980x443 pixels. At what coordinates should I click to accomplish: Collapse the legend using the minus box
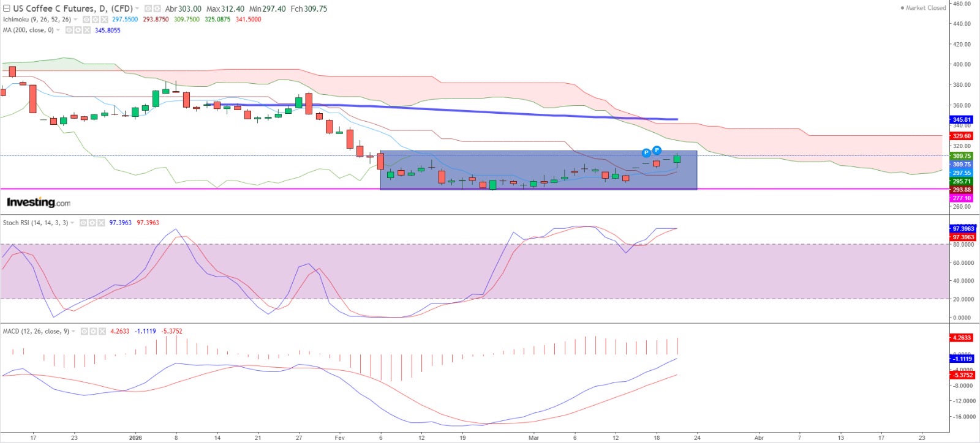point(7,9)
